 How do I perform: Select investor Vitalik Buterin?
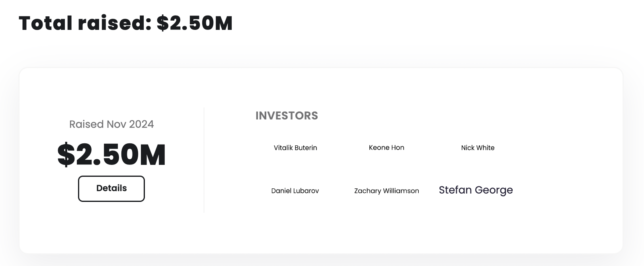click(295, 148)
